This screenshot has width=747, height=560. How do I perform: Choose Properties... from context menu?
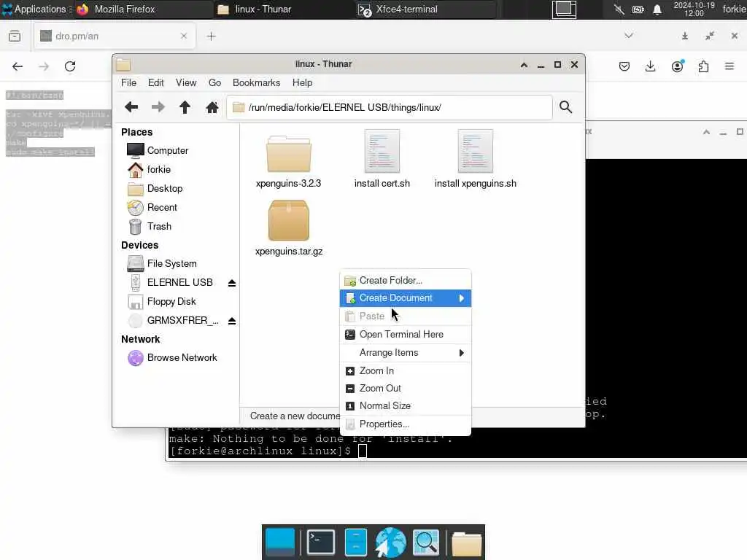(x=406, y=424)
